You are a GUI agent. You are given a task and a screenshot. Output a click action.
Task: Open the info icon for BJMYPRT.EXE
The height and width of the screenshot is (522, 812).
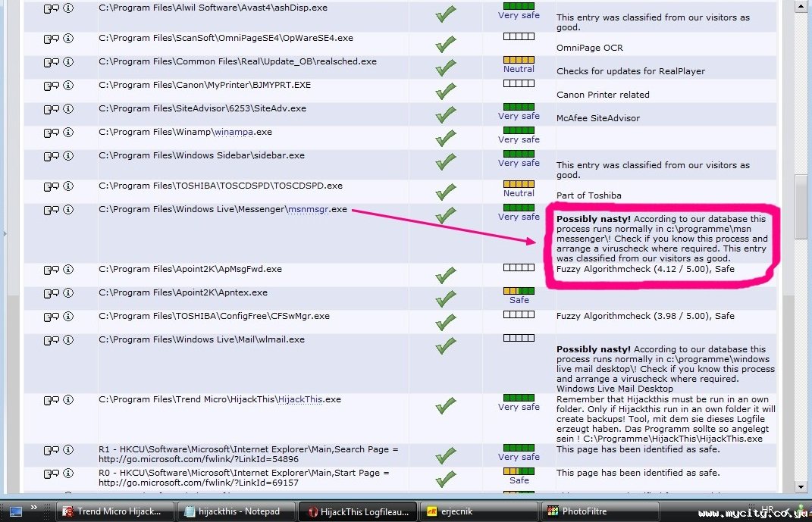pos(68,86)
